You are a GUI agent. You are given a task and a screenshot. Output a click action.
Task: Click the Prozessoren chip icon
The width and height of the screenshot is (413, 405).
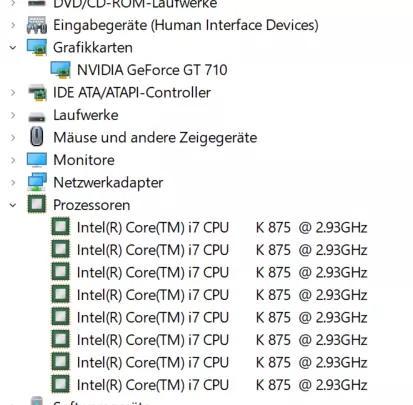coord(37,204)
